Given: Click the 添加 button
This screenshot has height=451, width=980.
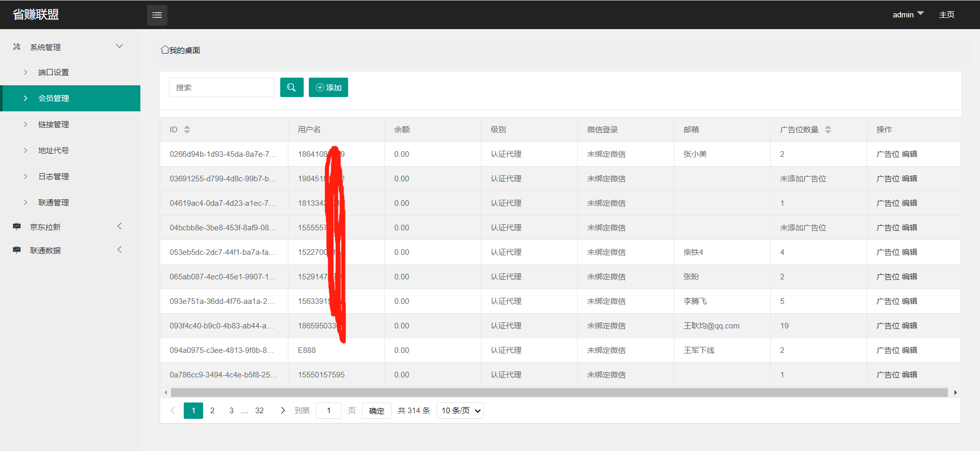Looking at the screenshot, I should tap(328, 87).
